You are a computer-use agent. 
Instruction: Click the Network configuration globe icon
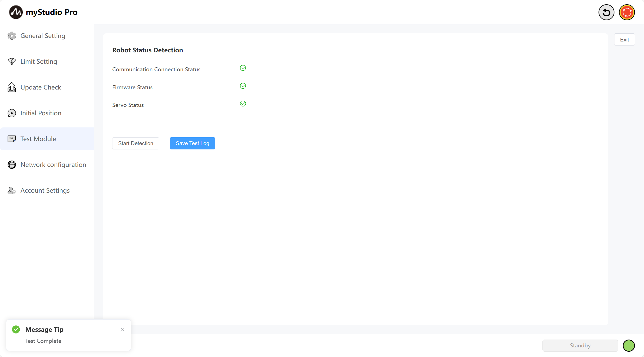click(x=12, y=165)
